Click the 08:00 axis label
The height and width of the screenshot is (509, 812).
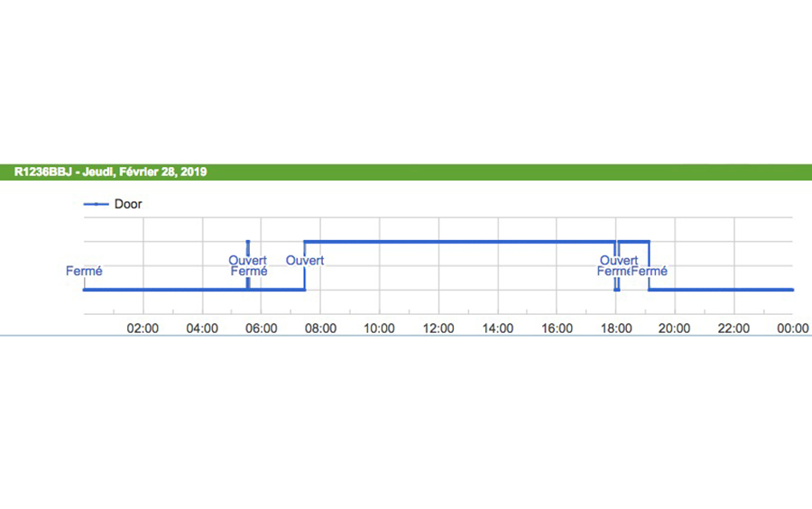320,329
